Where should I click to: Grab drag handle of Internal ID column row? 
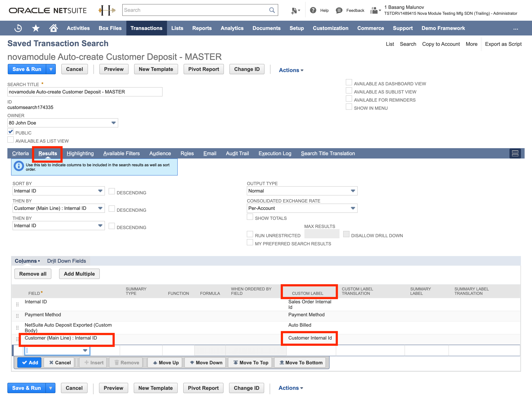point(17,304)
